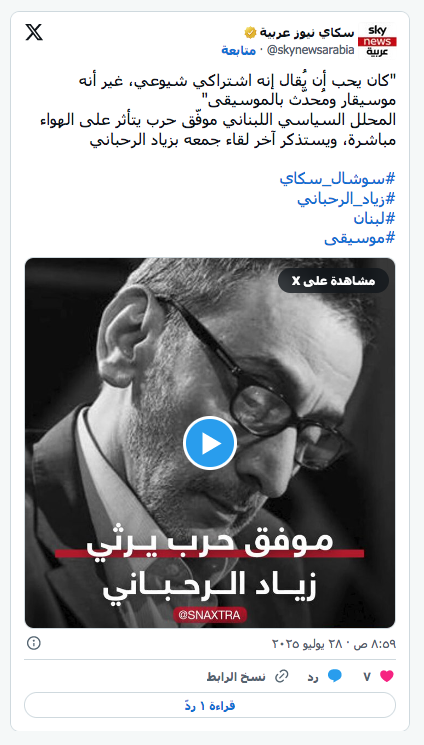Viewport: 424px width, 745px height.
Task: Click the متابعة follow link
Action: (x=238, y=50)
